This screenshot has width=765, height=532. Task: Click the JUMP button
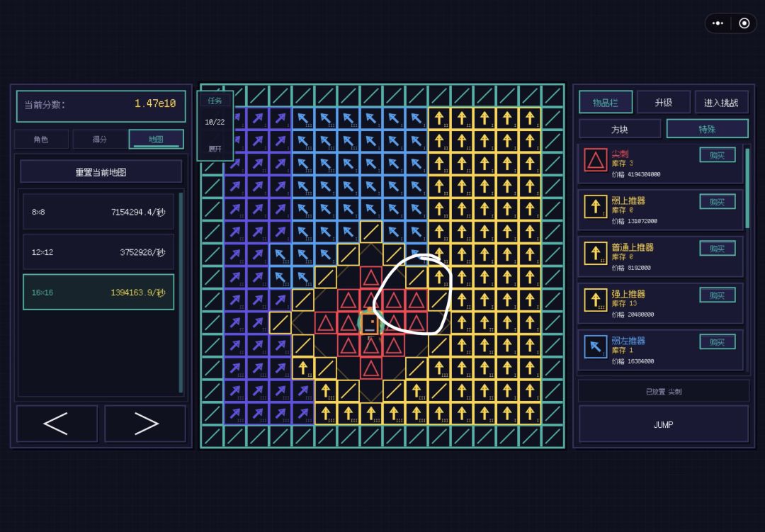tap(664, 424)
